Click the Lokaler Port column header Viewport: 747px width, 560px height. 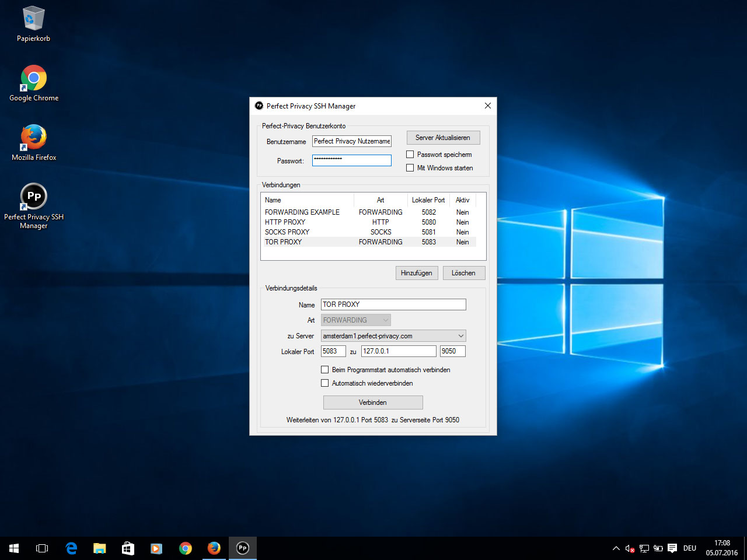tap(428, 200)
